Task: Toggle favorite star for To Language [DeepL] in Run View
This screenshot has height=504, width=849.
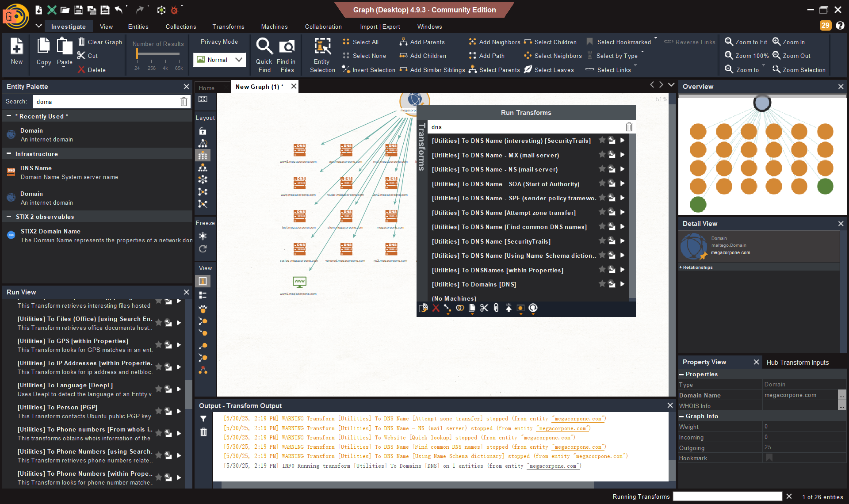Action: (x=158, y=389)
